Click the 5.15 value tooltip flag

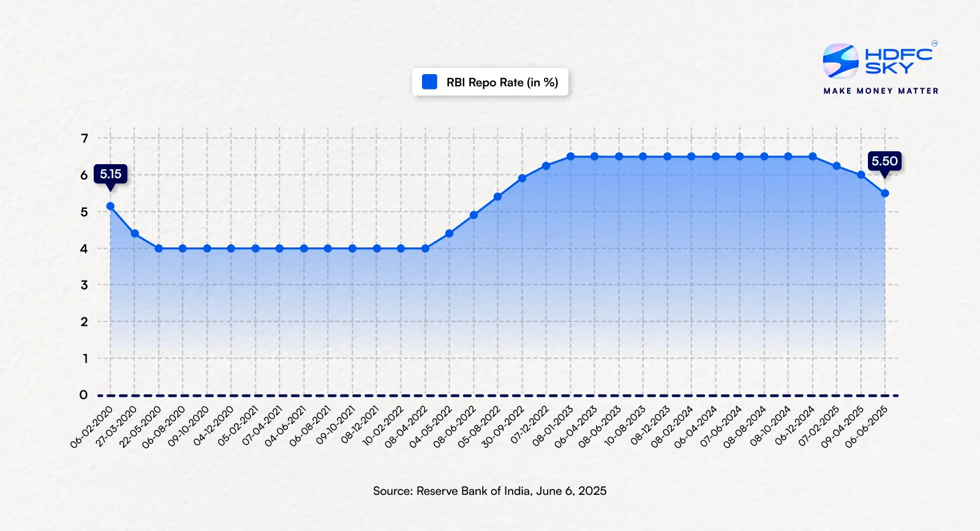110,174
